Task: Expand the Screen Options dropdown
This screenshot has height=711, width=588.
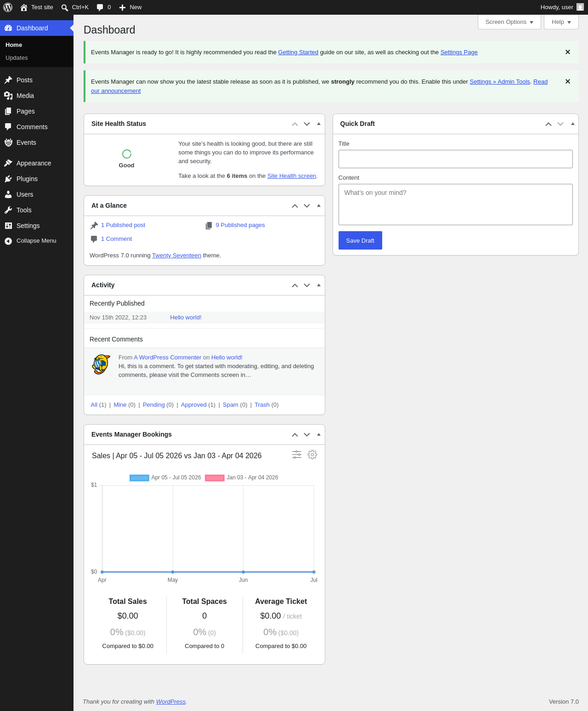Action: pos(509,22)
